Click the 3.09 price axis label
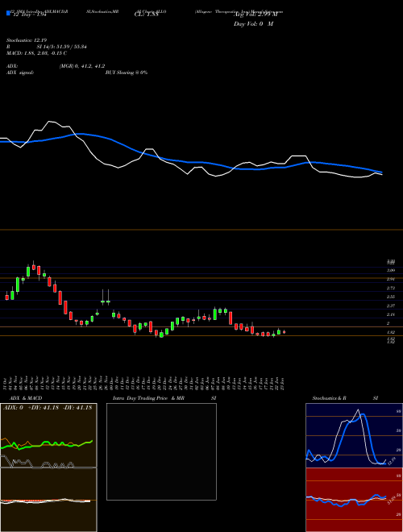 391,270
